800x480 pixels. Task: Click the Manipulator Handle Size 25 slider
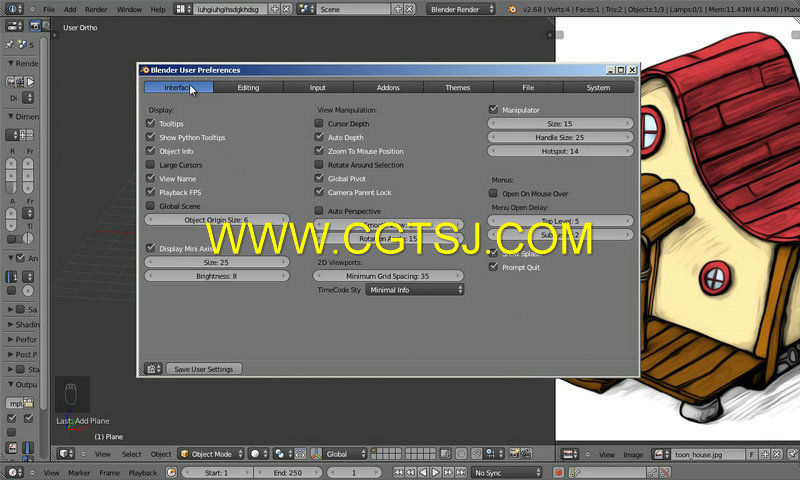560,137
